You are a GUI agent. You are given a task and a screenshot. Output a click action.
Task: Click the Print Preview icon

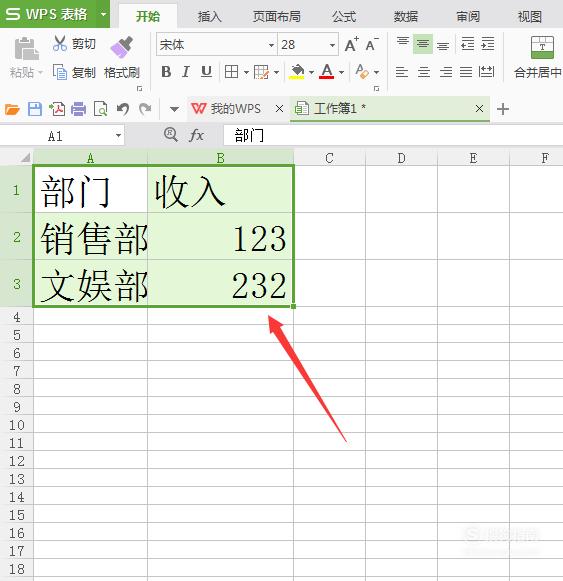pos(100,109)
